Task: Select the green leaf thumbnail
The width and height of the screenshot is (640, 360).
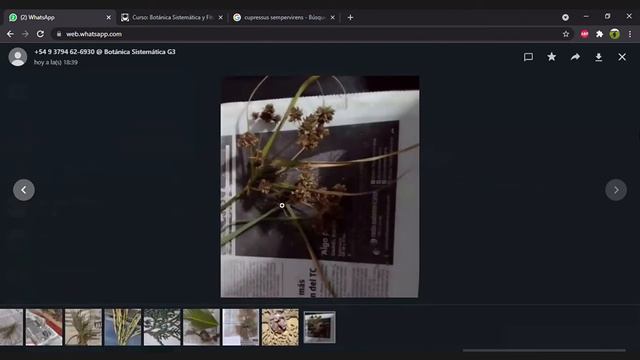Action: (201, 327)
